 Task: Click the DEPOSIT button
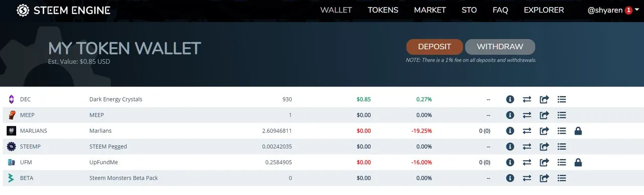tap(435, 47)
